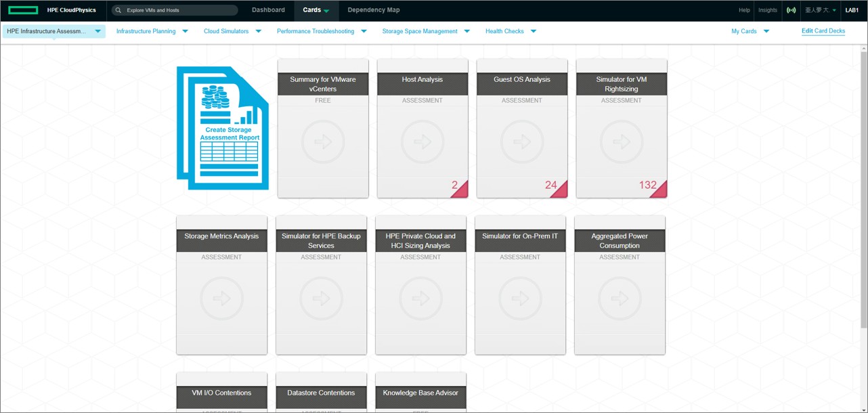Expand the Performance Troubleshooting dropdown
Image resolution: width=868 pixels, height=413 pixels.
click(364, 31)
